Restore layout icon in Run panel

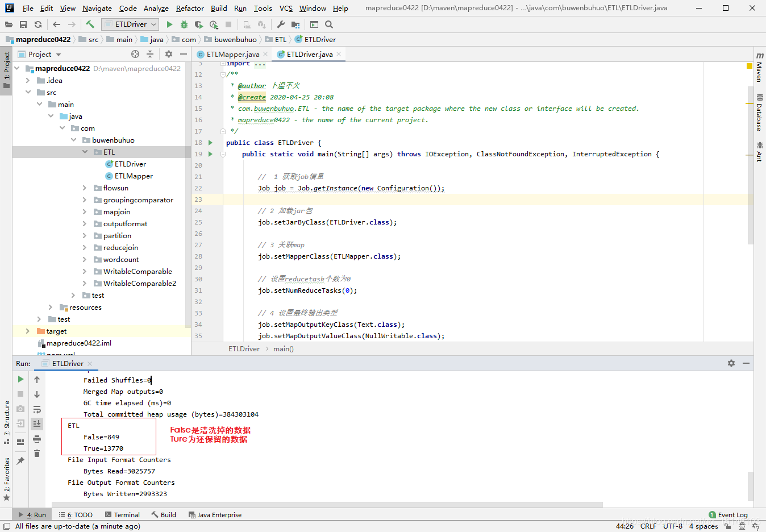pyautogui.click(x=20, y=442)
